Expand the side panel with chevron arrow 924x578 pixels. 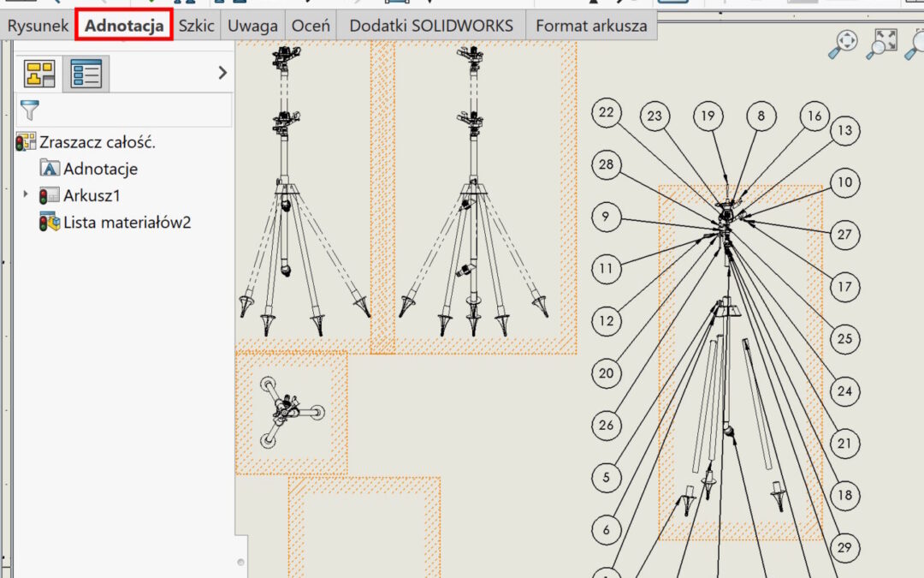click(222, 73)
